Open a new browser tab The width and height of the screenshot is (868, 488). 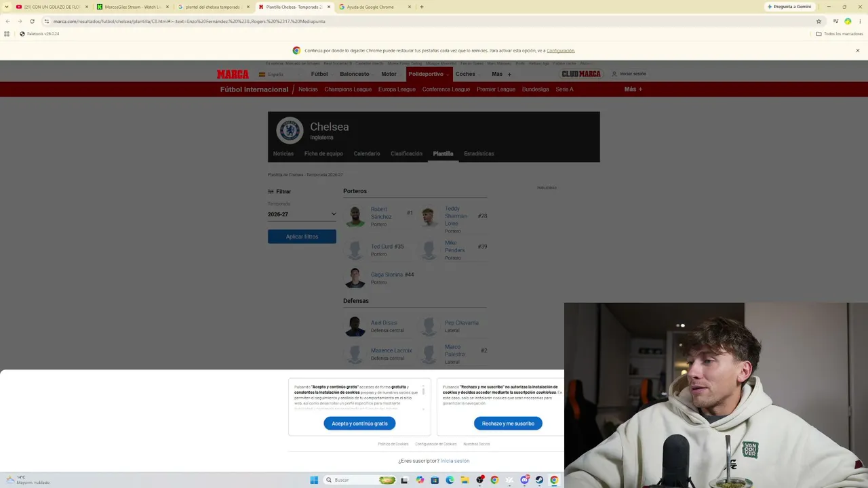pyautogui.click(x=421, y=7)
